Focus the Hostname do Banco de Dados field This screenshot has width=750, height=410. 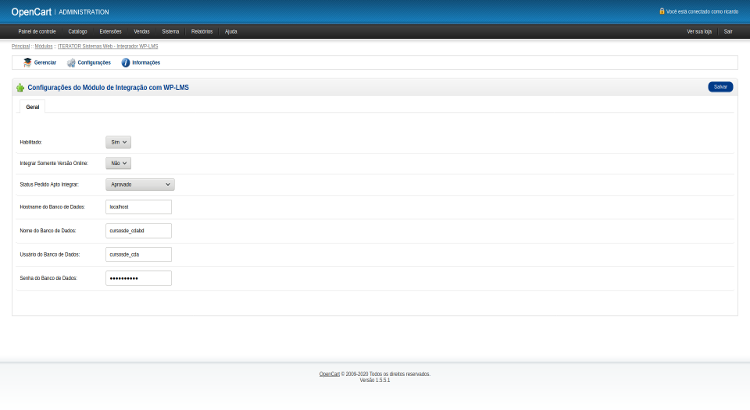pos(138,207)
